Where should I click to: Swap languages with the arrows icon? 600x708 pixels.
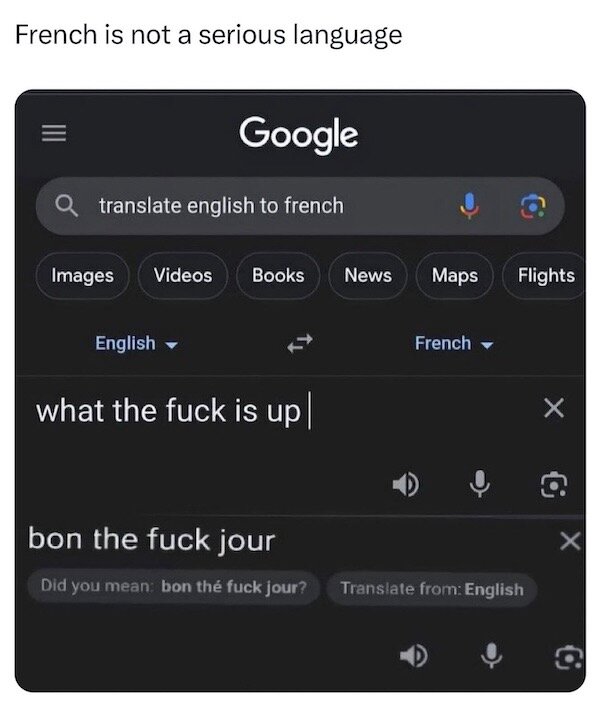[x=300, y=344]
